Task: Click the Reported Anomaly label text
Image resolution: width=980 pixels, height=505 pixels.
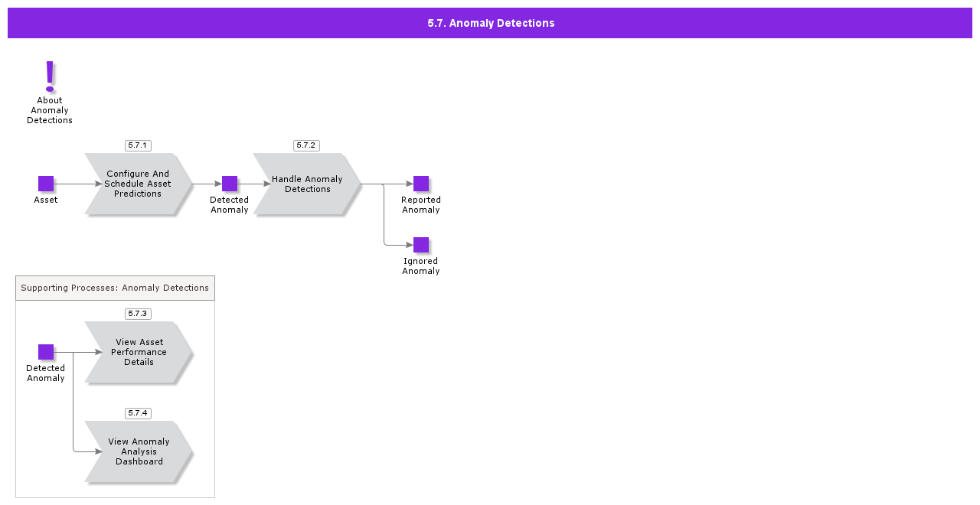Action: 421,205
